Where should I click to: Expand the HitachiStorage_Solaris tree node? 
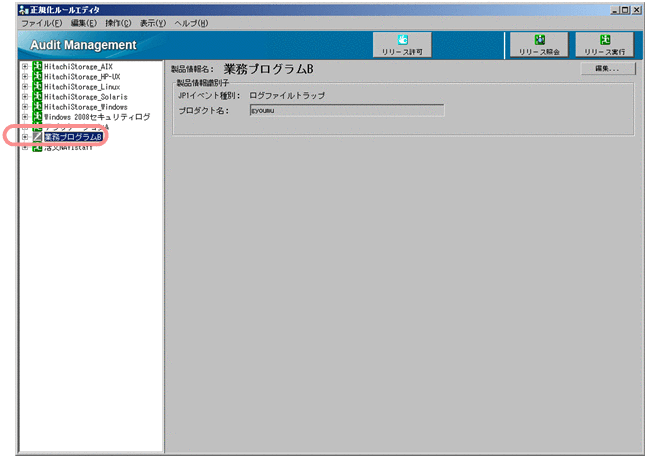[25, 97]
